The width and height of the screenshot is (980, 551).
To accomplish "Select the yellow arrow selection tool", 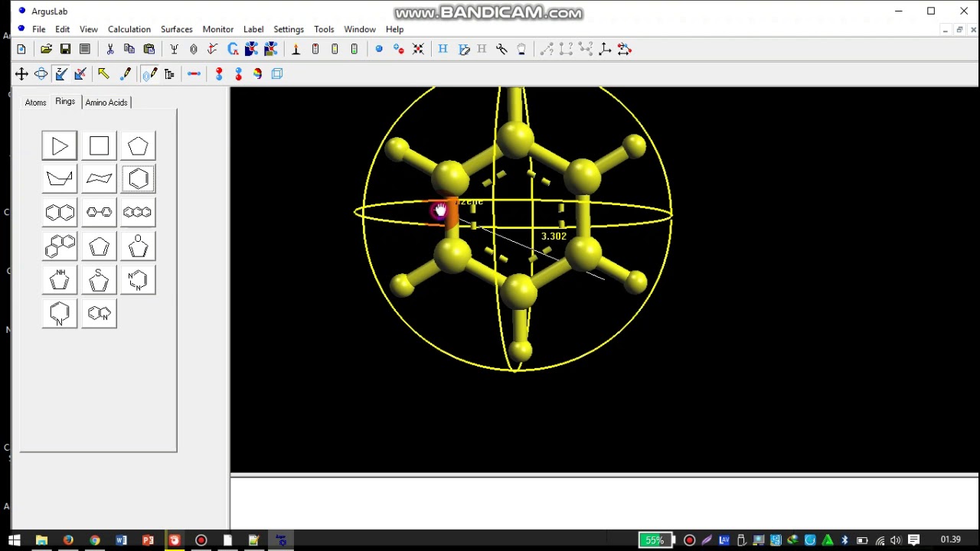I will [x=103, y=73].
